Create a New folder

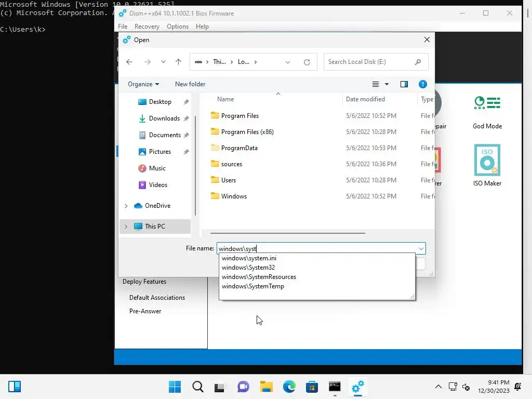[190, 84]
